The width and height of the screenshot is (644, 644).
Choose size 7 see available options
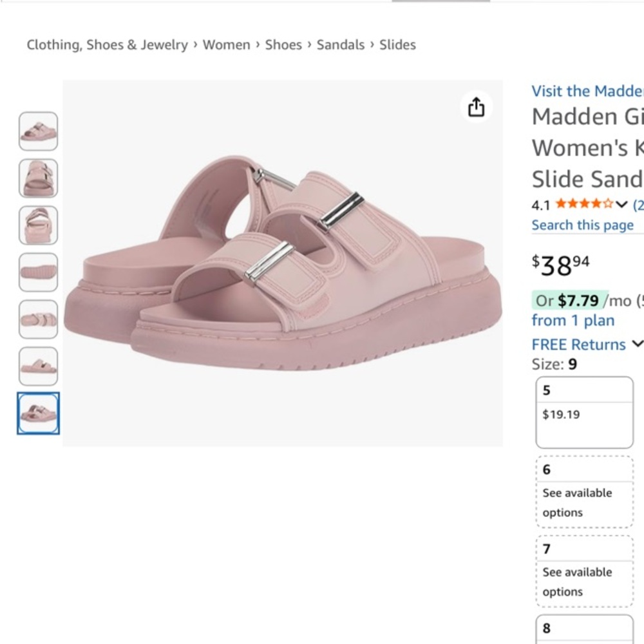click(583, 570)
